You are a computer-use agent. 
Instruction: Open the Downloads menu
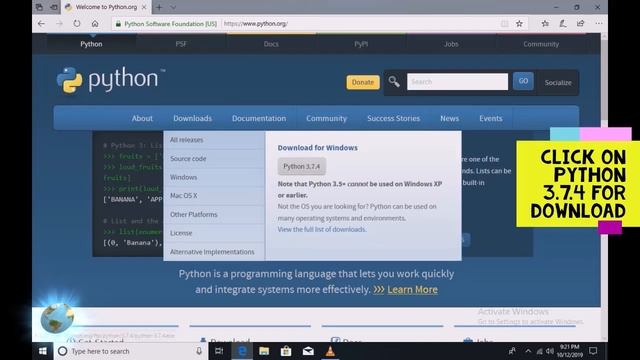coord(192,118)
